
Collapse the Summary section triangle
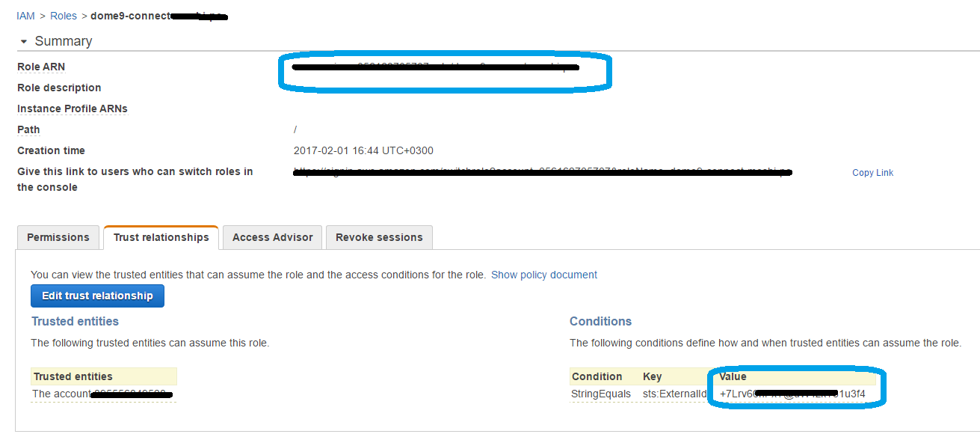[24, 42]
